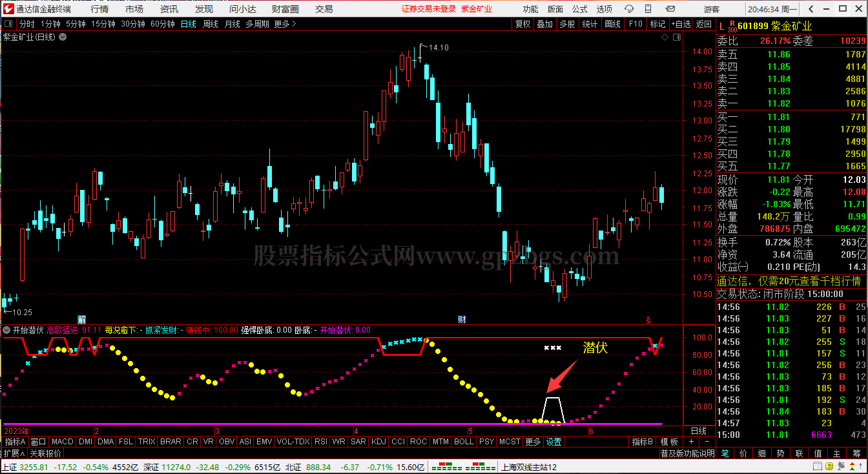Switch to 周线 weekly period

pos(211,24)
